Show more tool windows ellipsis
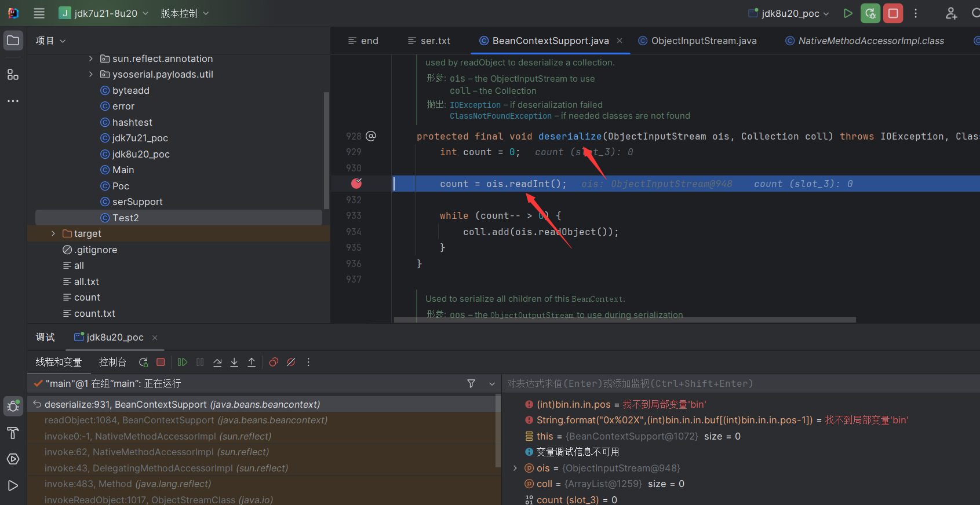The height and width of the screenshot is (505, 980). [x=13, y=101]
